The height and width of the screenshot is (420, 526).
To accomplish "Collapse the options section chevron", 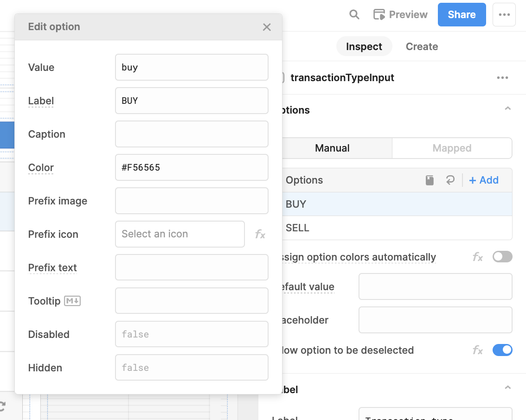I will coord(507,109).
